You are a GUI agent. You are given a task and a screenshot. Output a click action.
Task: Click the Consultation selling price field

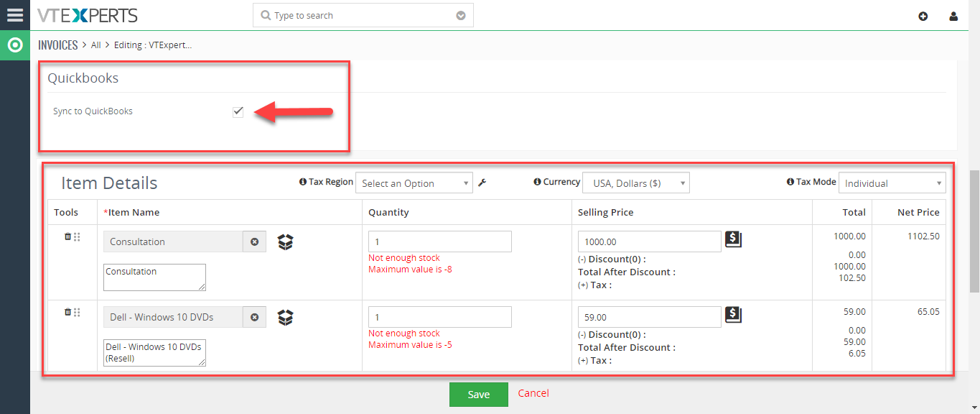(650, 241)
